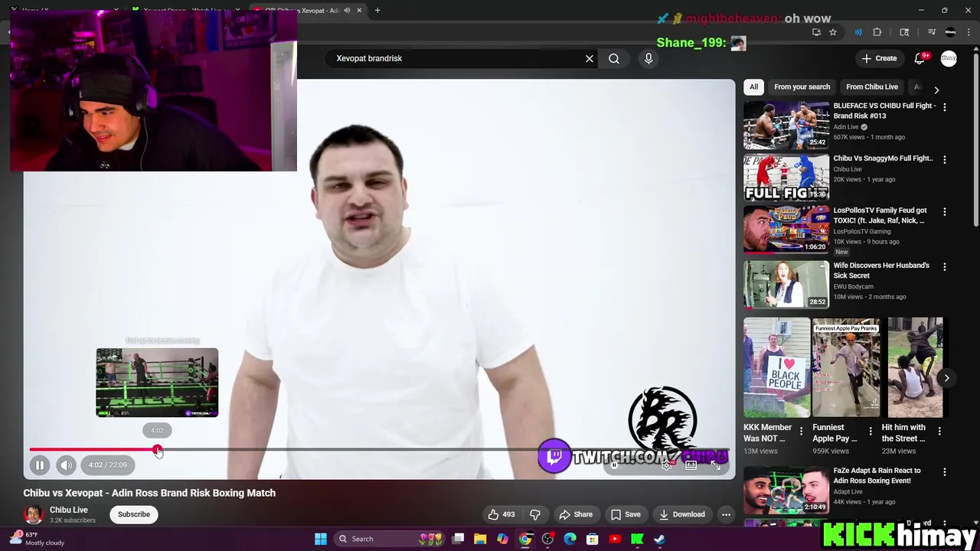The height and width of the screenshot is (551, 980).
Task: Open Funniest Apple Pay Pranks short
Action: click(x=845, y=367)
